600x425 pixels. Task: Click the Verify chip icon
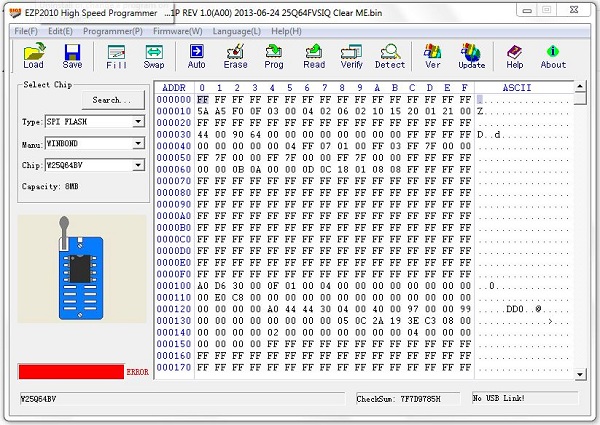(x=352, y=56)
